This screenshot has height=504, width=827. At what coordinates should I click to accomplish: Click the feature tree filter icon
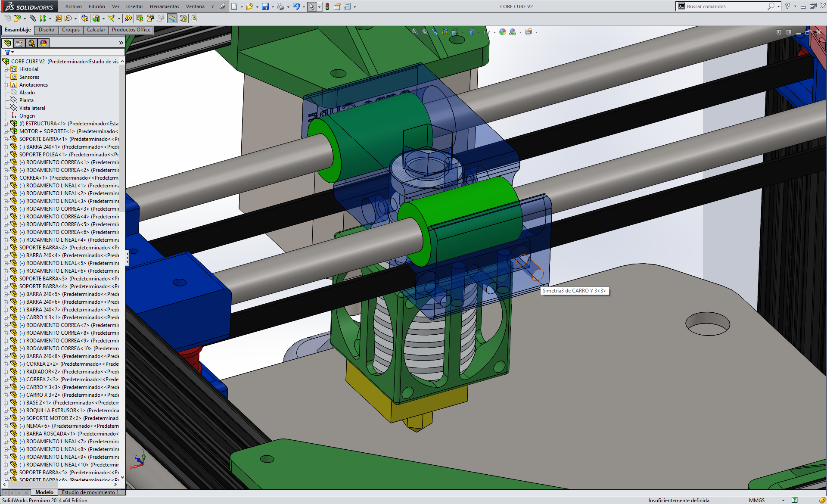(x=8, y=52)
